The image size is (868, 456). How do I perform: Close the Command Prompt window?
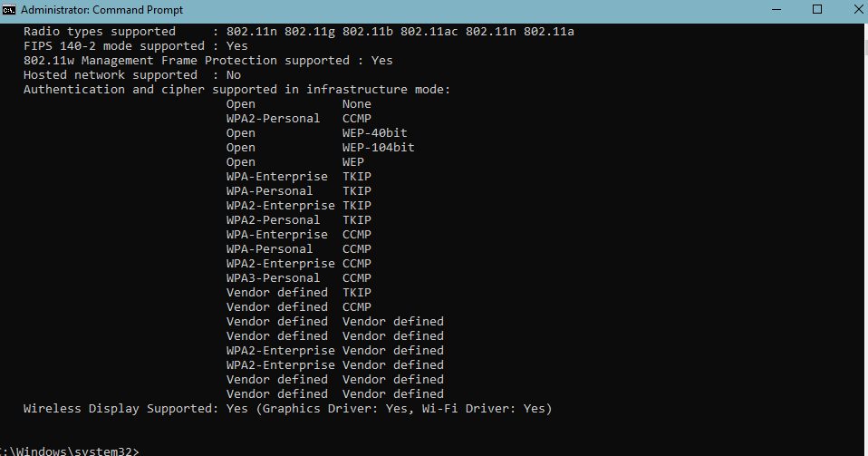(x=857, y=9)
